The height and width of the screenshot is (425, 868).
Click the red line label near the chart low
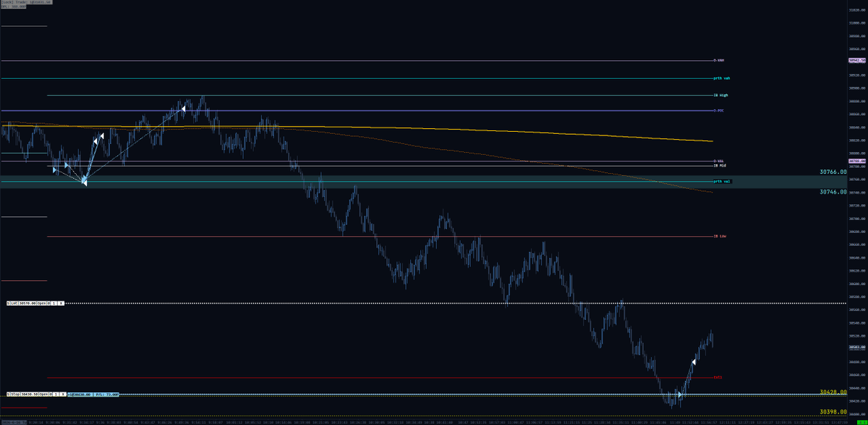point(718,377)
